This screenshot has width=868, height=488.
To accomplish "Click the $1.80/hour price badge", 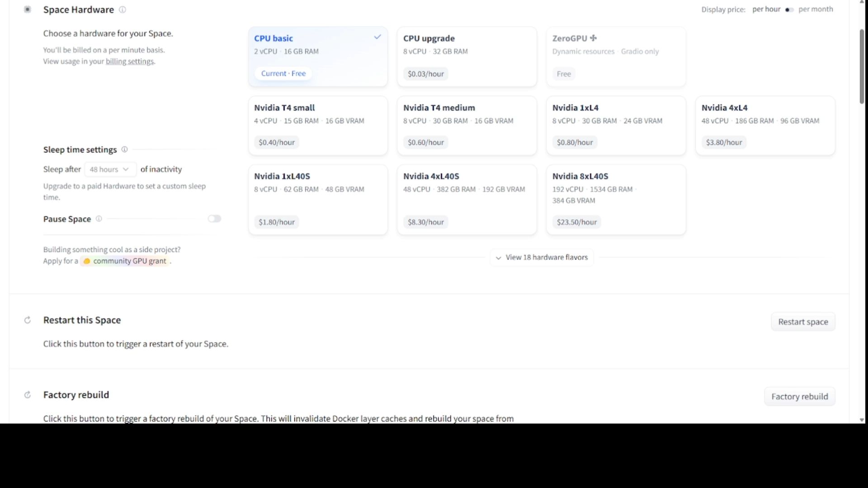I will tap(276, 222).
